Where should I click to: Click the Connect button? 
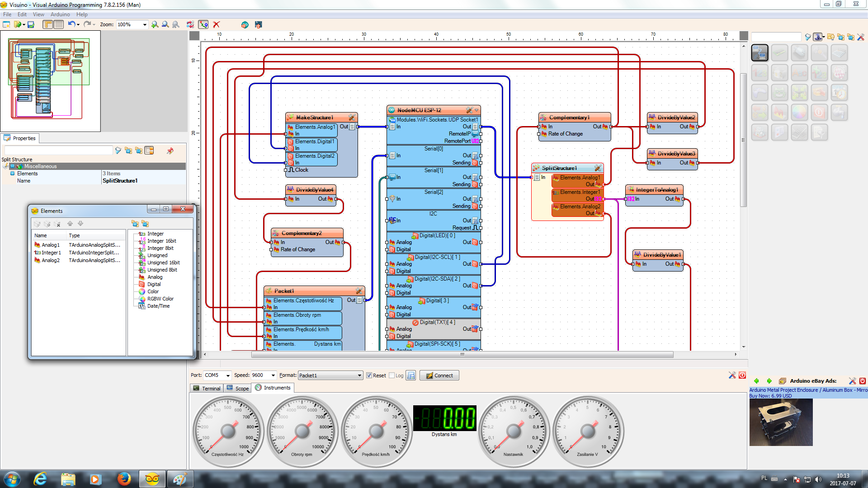tap(439, 375)
